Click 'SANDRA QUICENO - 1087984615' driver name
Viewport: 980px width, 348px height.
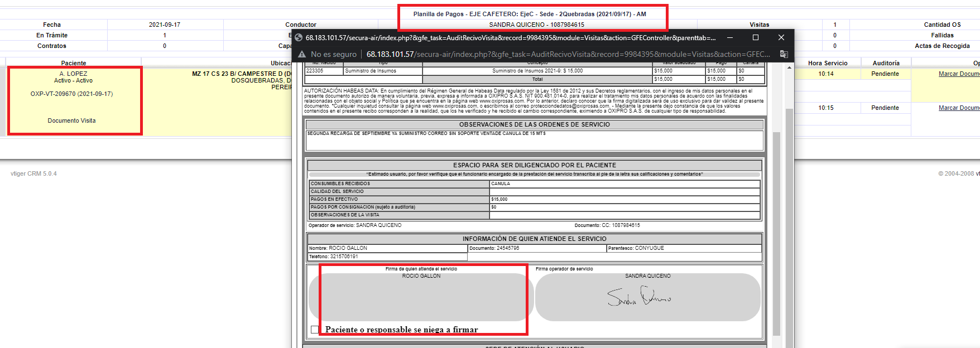(x=537, y=25)
